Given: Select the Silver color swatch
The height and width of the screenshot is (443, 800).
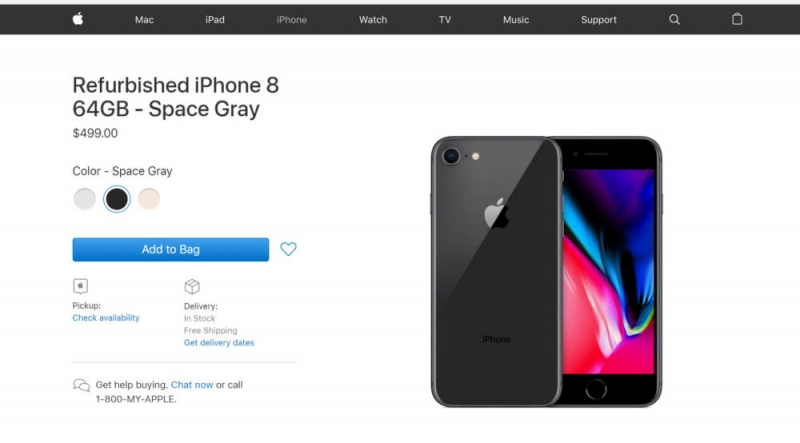Looking at the screenshot, I should (x=85, y=199).
